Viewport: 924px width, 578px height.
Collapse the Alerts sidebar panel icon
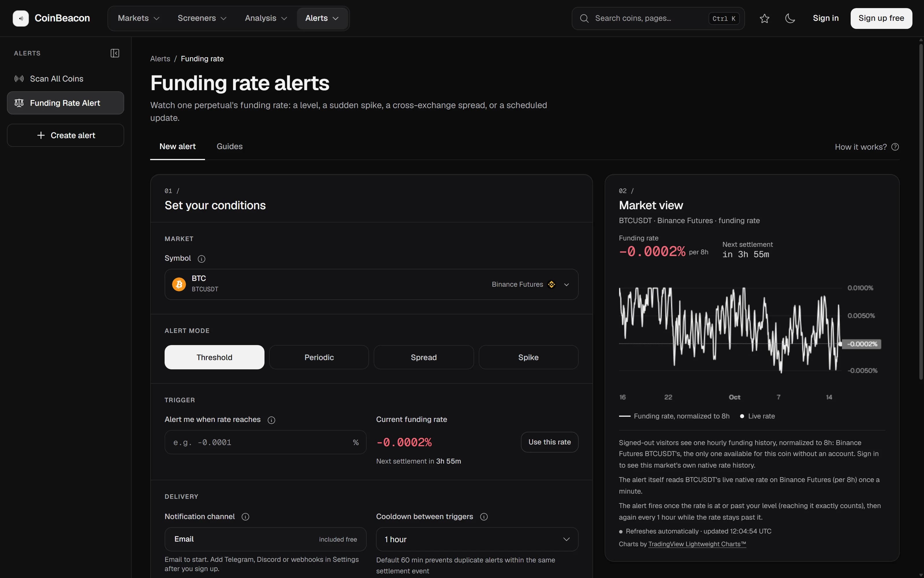(115, 53)
